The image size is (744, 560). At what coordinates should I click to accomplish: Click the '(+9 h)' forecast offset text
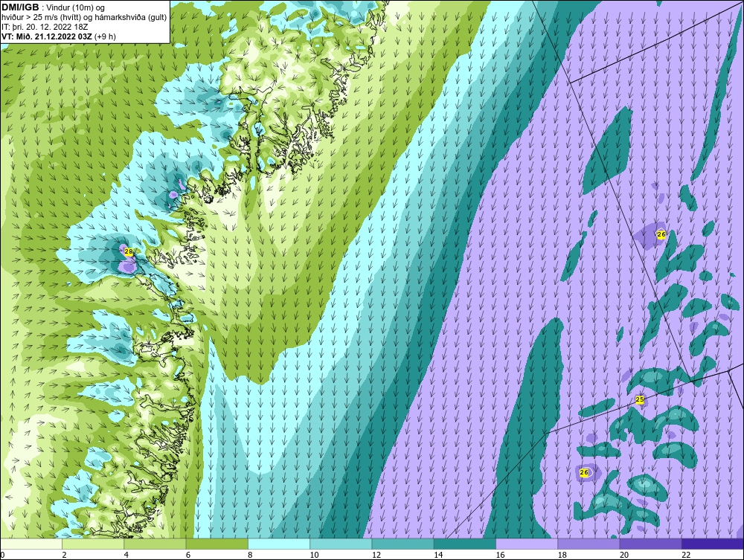tap(106, 36)
